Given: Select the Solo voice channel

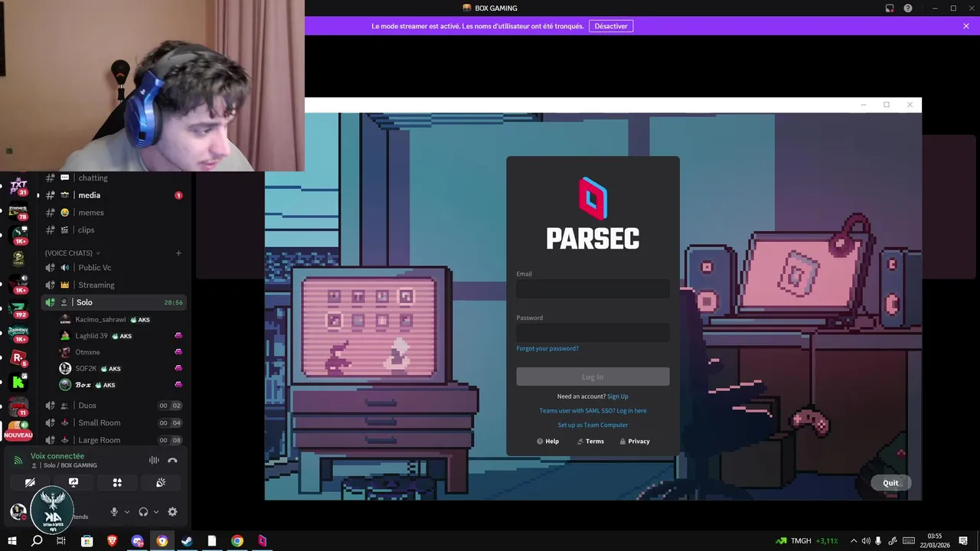Looking at the screenshot, I should click(x=113, y=302).
